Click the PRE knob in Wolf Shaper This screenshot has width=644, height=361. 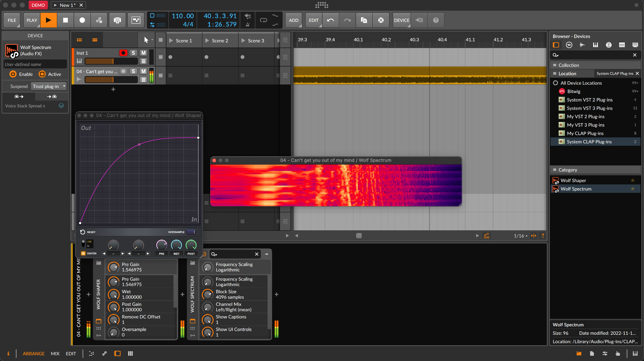162,245
